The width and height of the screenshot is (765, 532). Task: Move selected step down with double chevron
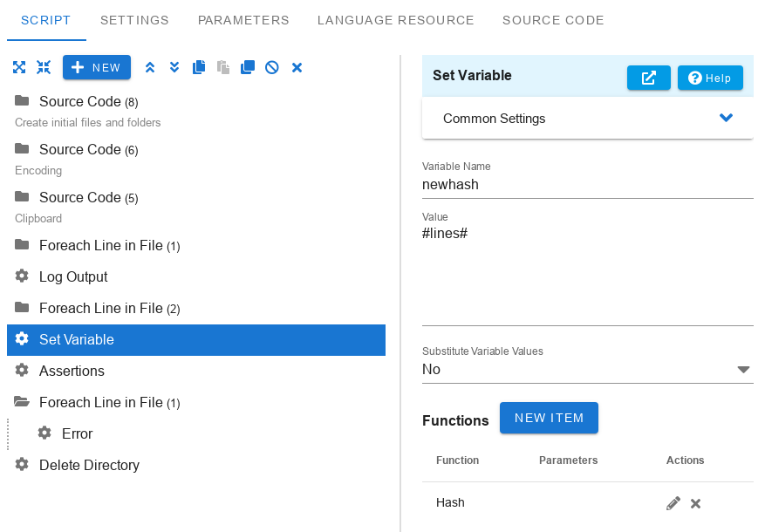coord(174,67)
